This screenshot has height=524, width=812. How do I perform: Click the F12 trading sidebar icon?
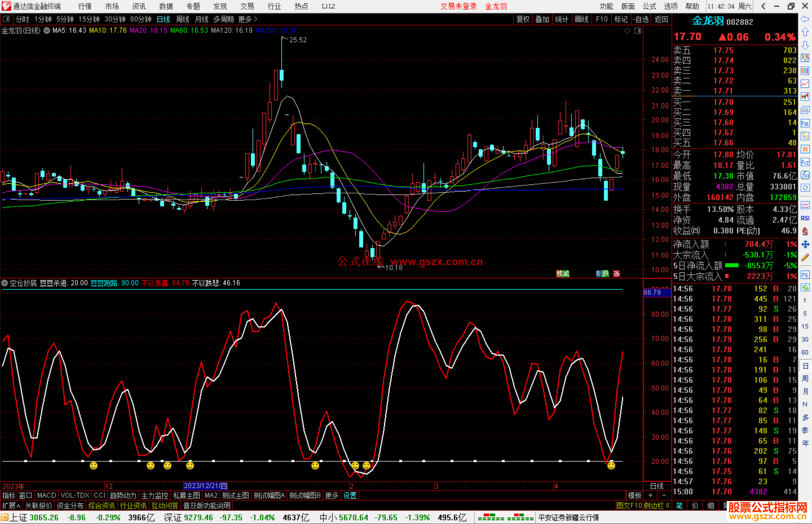coord(805,162)
